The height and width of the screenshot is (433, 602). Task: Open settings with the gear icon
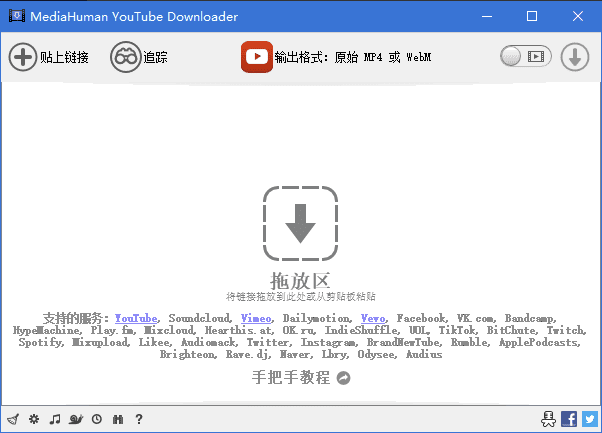pos(34,419)
